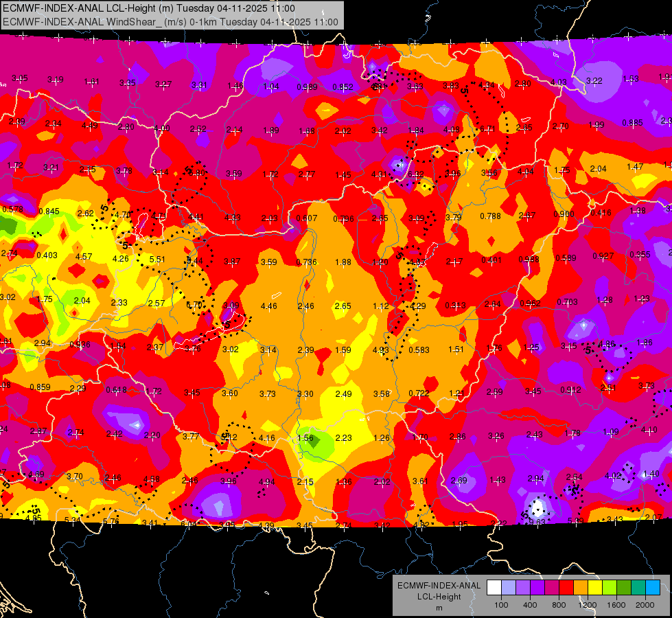672x618 pixels.
Task: Click the legend label 100
Action: [x=501, y=605]
